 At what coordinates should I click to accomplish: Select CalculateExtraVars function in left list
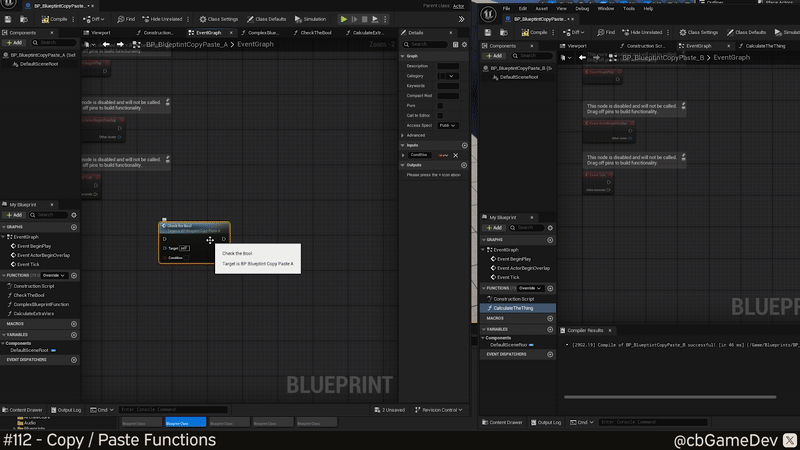point(33,314)
